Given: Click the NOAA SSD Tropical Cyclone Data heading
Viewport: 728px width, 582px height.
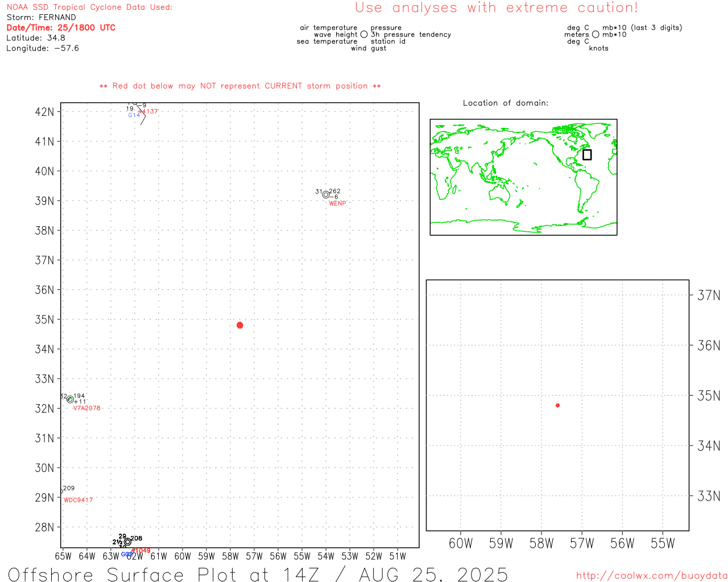Looking at the screenshot, I should pyautogui.click(x=89, y=7).
